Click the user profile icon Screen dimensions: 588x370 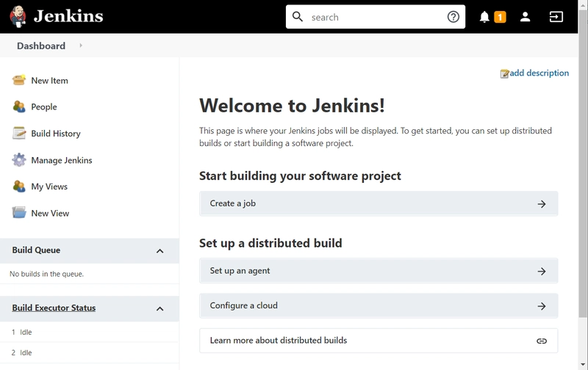tap(525, 17)
